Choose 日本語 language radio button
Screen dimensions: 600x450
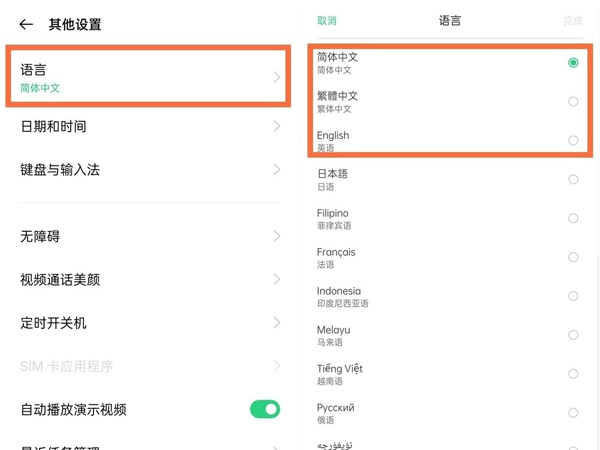(573, 179)
